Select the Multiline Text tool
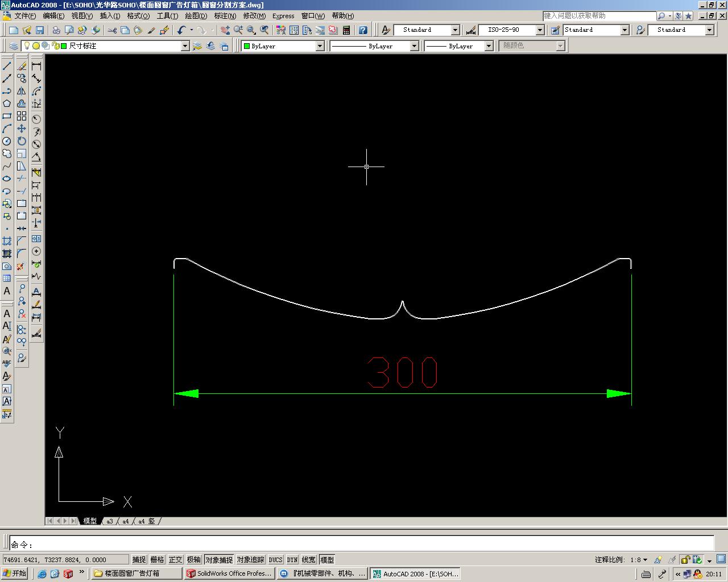Image resolution: width=728 pixels, height=582 pixels. click(7, 291)
